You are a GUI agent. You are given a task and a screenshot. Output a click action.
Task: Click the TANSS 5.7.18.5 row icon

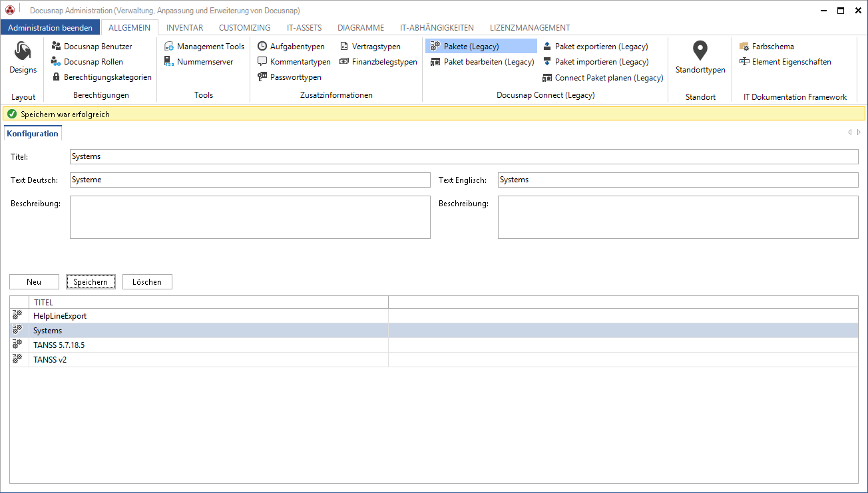tap(18, 345)
